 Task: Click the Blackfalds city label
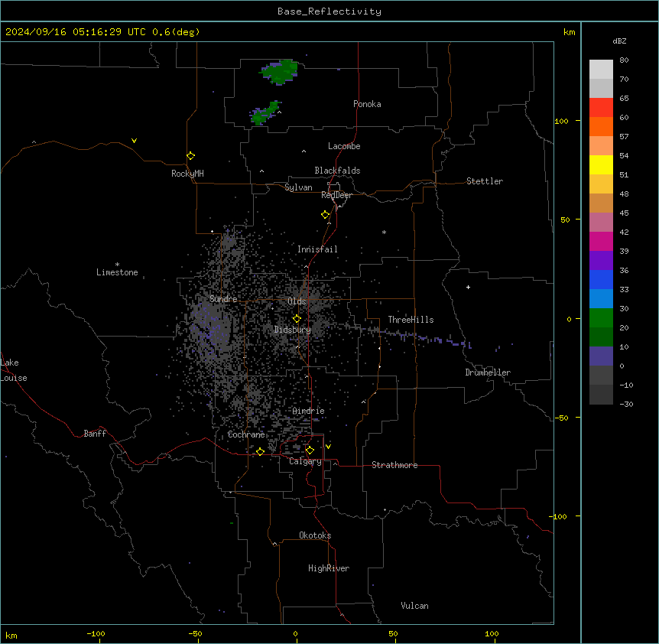click(x=337, y=171)
